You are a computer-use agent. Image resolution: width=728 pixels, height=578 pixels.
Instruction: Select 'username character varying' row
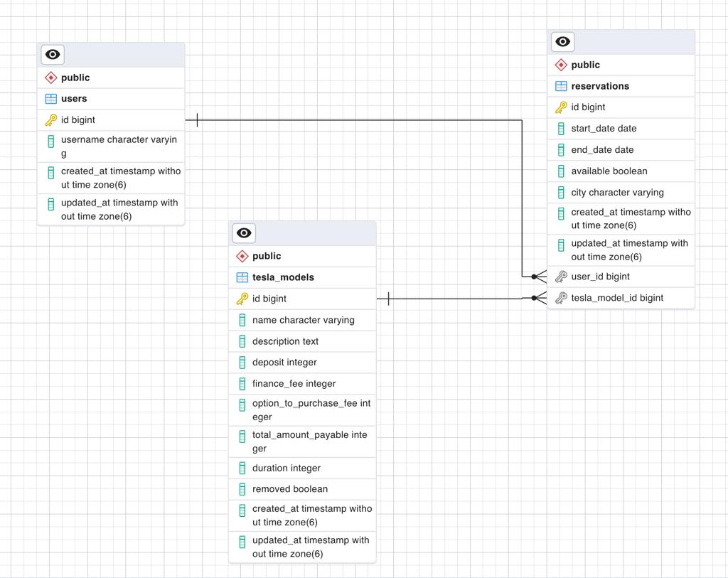[x=111, y=146]
